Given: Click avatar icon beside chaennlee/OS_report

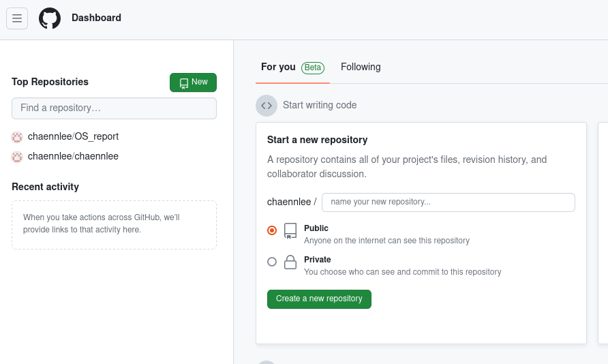Looking at the screenshot, I should [17, 137].
